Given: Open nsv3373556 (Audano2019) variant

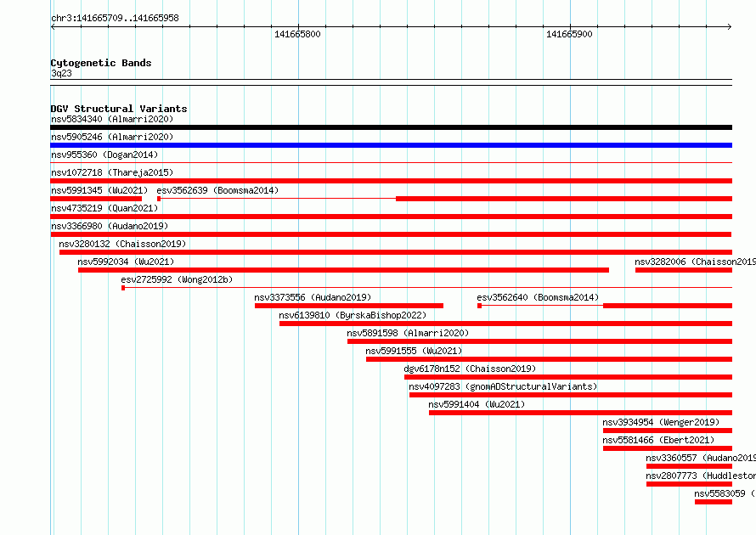Looking at the screenshot, I should click(x=313, y=297).
